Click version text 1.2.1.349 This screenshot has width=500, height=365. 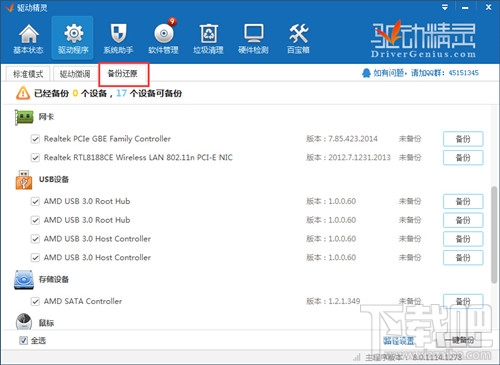(344, 301)
